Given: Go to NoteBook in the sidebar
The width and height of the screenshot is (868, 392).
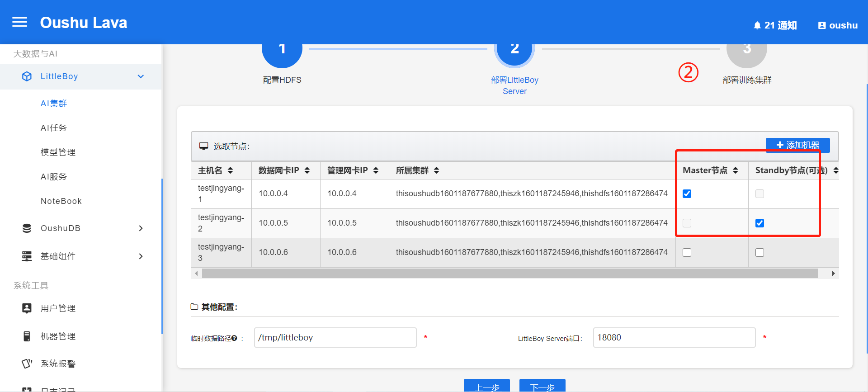Looking at the screenshot, I should tap(61, 201).
